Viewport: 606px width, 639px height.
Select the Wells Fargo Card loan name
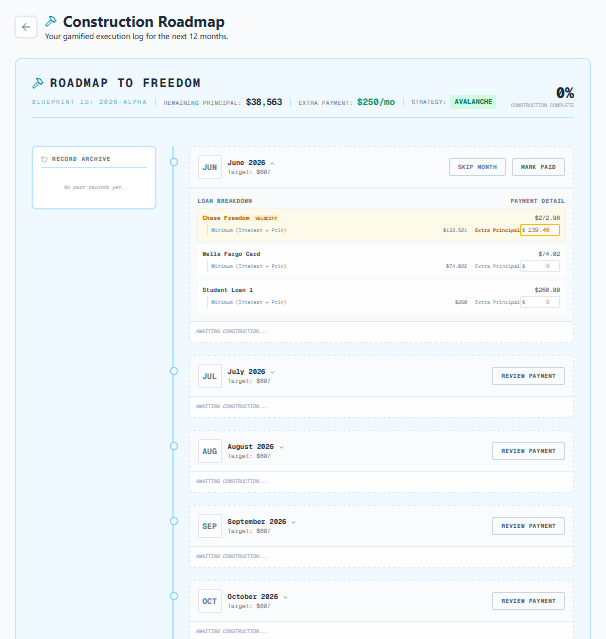[x=231, y=254]
